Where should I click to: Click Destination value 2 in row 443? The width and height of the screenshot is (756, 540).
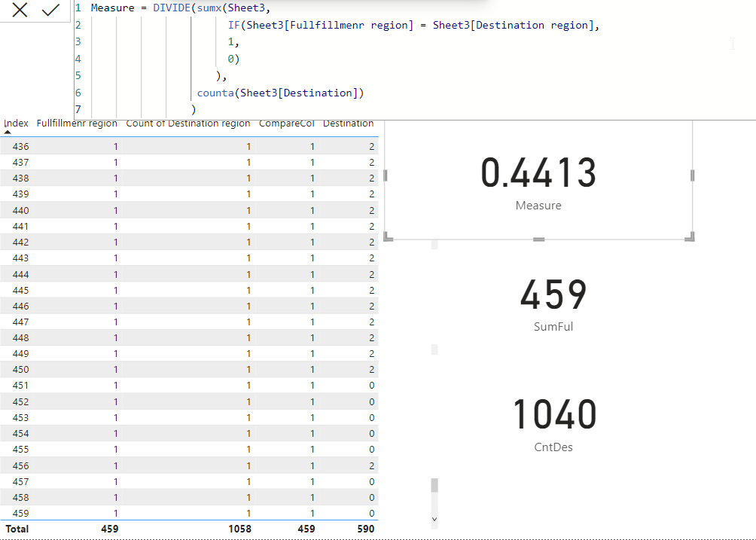pyautogui.click(x=372, y=258)
